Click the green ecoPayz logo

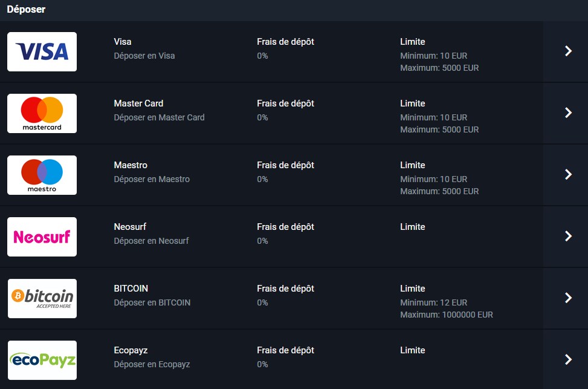pyautogui.click(x=42, y=360)
